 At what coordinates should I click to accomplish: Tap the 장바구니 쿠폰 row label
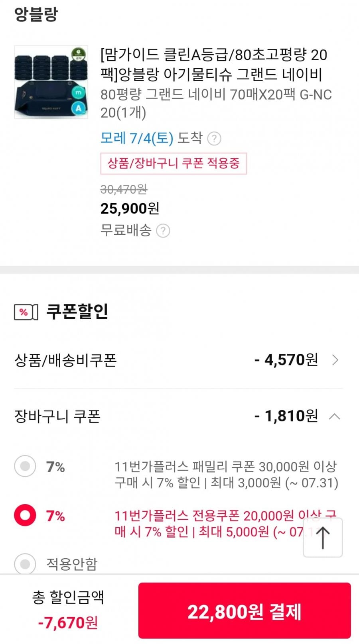click(57, 417)
